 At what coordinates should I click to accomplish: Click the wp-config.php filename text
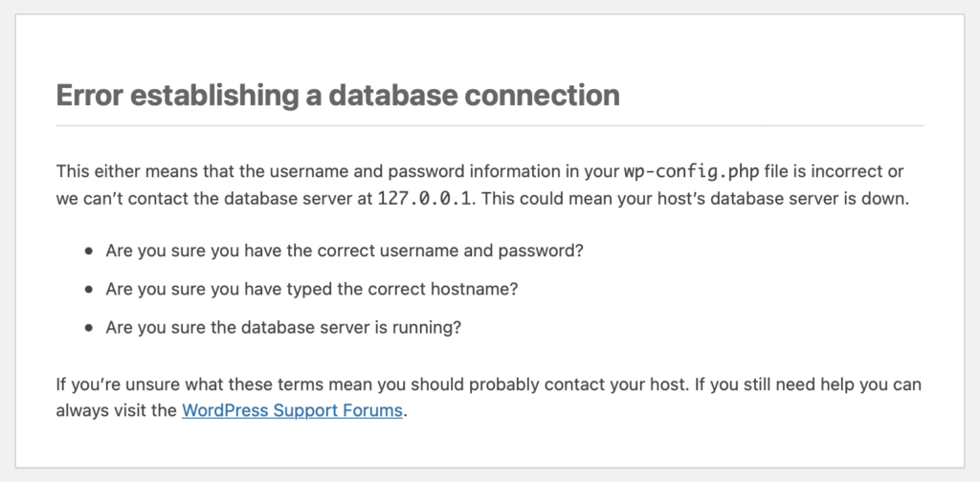point(691,171)
